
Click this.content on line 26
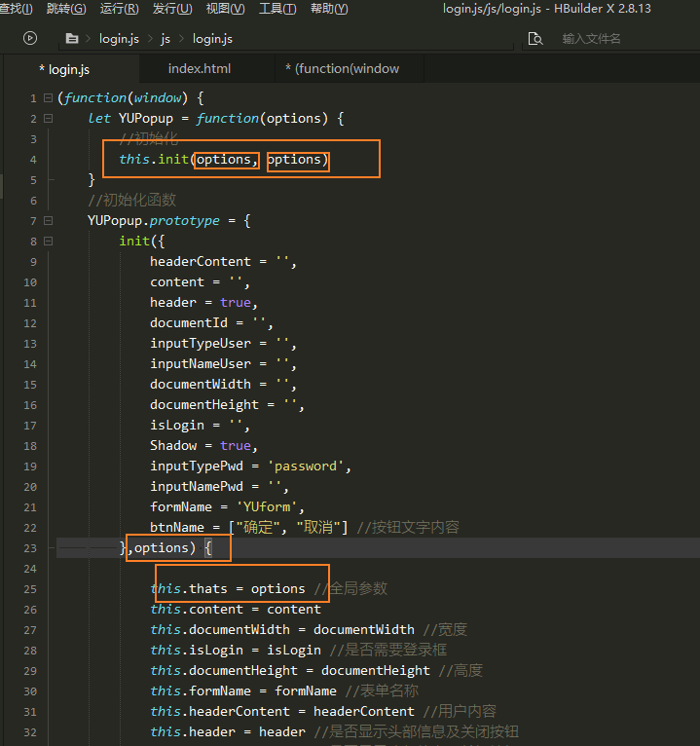click(x=197, y=610)
